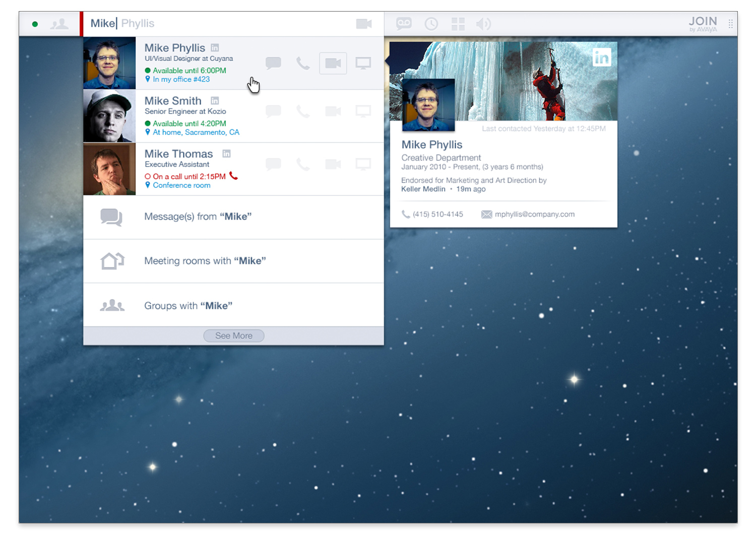The image size is (756, 539).
Task: Select Mike Smith profile photo
Action: point(109,116)
